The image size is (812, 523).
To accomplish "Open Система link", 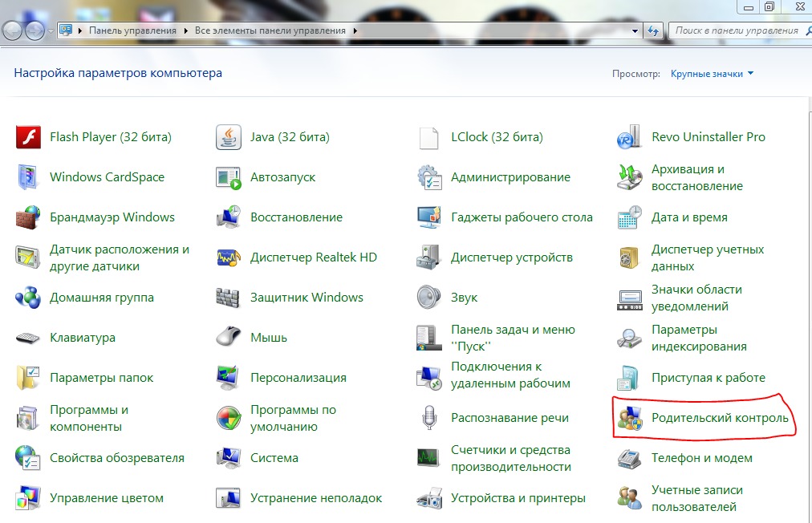I will [274, 458].
